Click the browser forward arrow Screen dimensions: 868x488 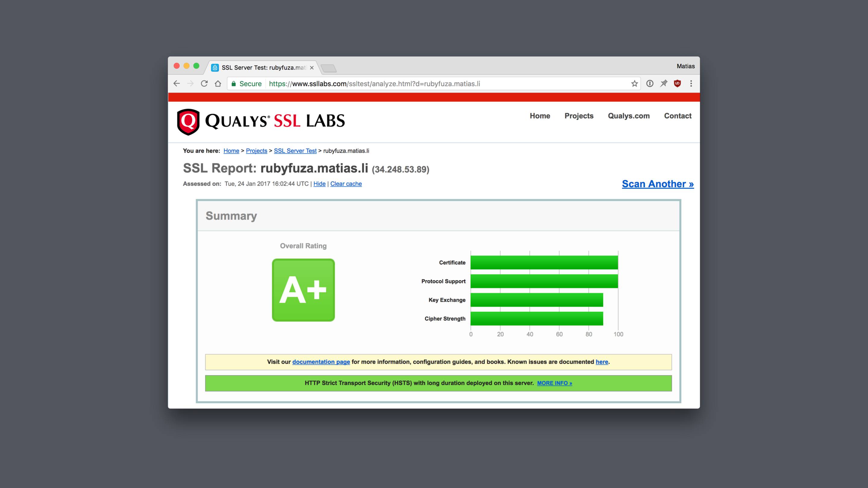[190, 83]
